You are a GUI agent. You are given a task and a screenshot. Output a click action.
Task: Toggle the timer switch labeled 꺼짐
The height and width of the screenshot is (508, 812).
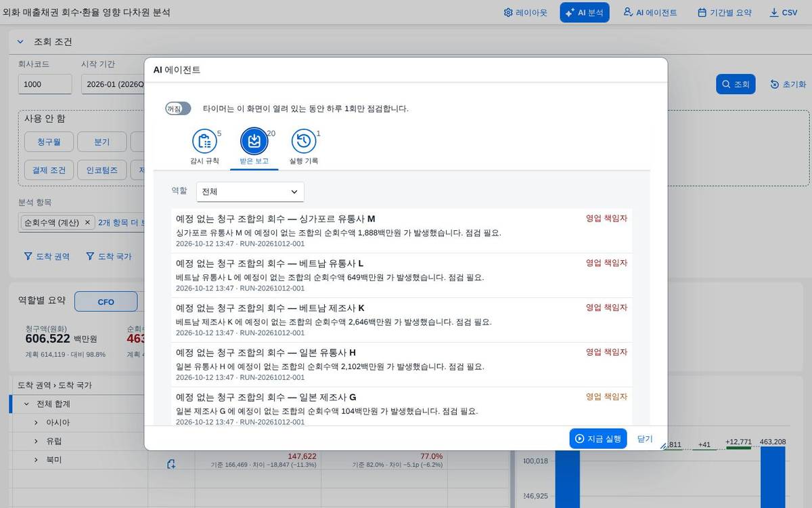pyautogui.click(x=179, y=108)
